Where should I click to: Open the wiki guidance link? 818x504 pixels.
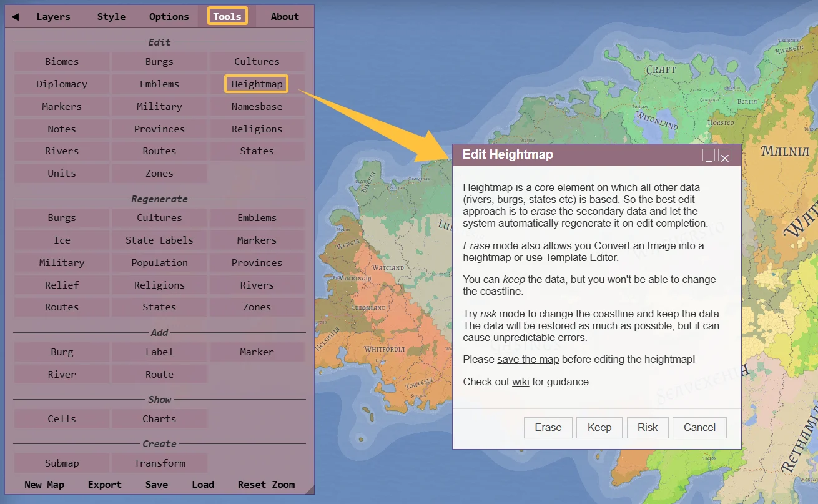click(x=520, y=382)
